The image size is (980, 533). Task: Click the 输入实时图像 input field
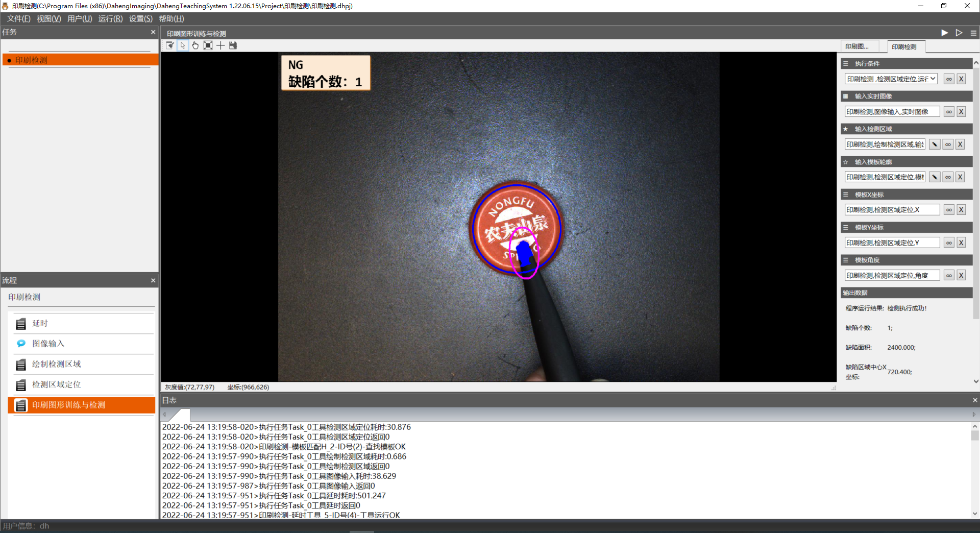[x=892, y=112]
